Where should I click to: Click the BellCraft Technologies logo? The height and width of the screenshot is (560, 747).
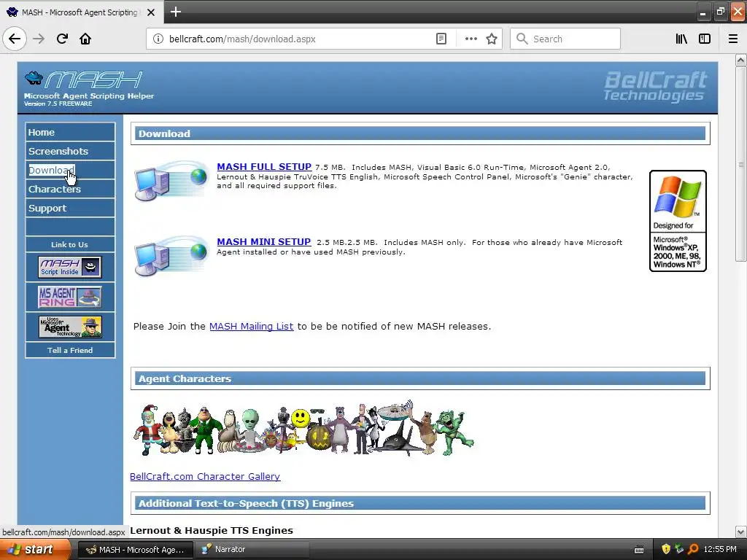[655, 86]
